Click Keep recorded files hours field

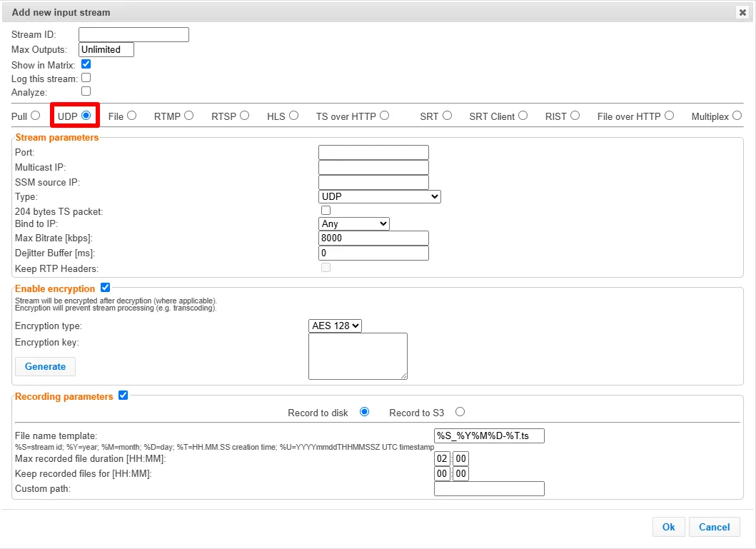[442, 474]
